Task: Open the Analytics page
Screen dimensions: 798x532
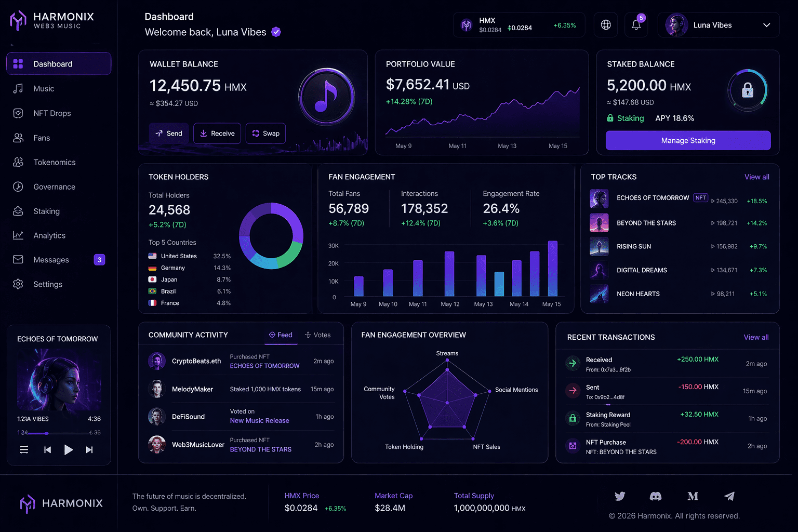Action: [x=49, y=235]
